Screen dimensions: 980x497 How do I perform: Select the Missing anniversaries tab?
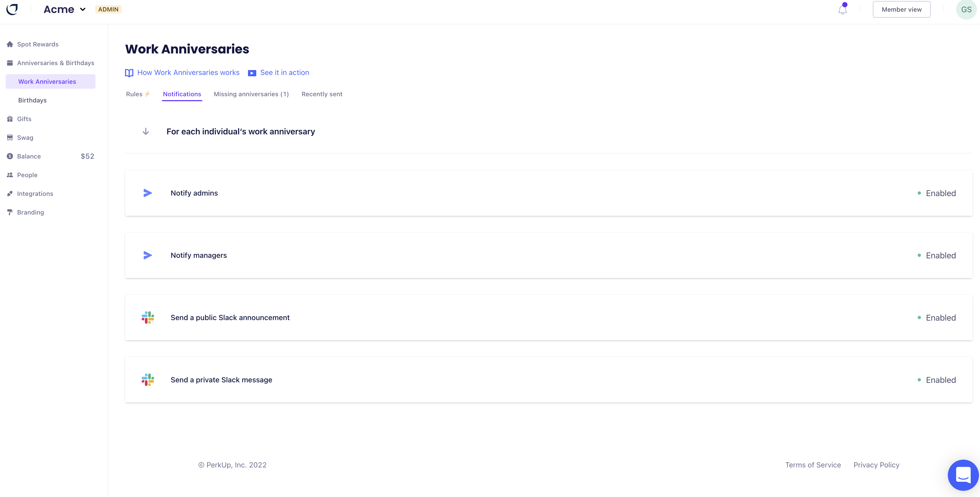[x=251, y=94]
